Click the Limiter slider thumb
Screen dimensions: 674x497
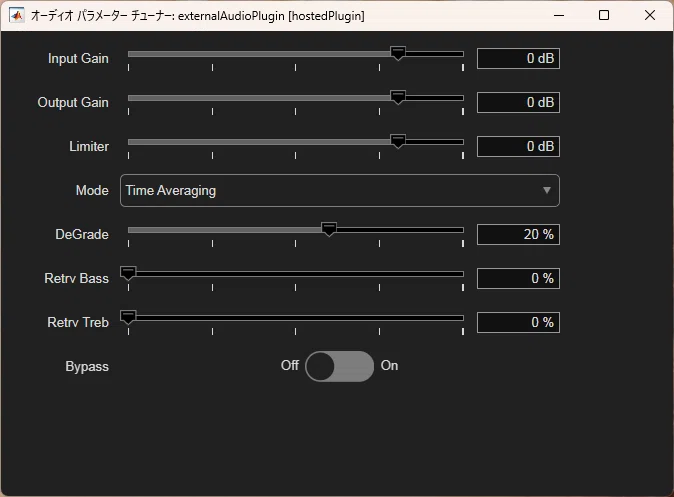pos(398,141)
